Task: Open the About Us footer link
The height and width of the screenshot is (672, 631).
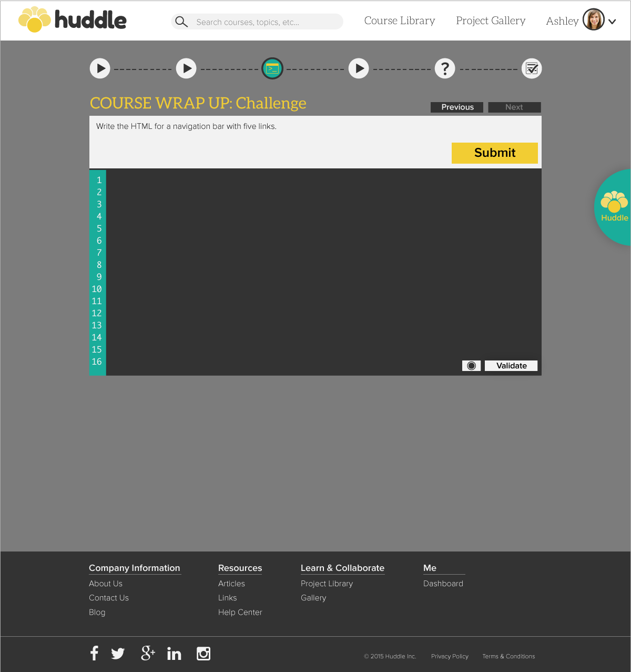Action: (106, 584)
